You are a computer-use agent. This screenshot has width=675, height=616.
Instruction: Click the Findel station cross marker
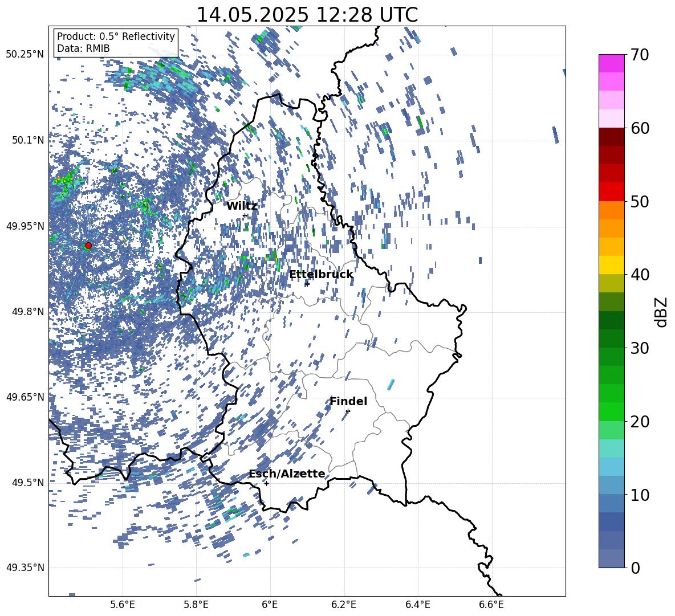point(348,411)
